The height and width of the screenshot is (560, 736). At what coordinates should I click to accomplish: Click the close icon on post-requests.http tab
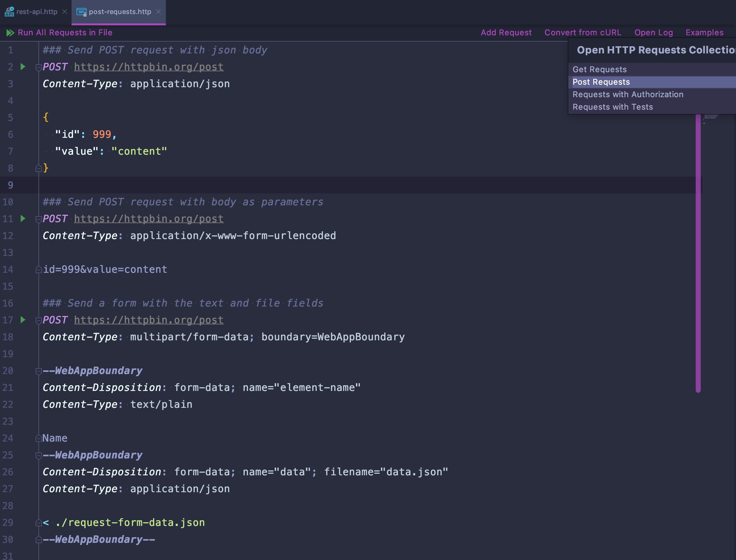(x=159, y=11)
